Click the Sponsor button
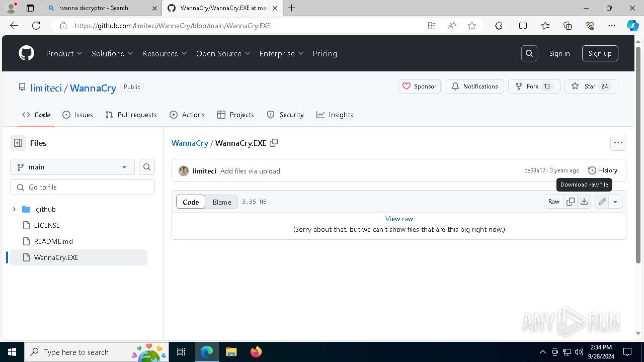Viewport: 644px width, 362px height. 420,86
